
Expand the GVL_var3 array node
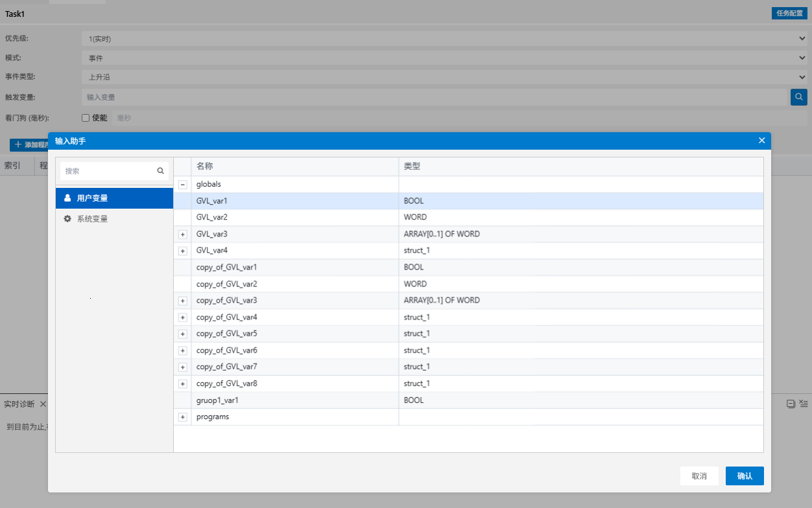tap(182, 234)
